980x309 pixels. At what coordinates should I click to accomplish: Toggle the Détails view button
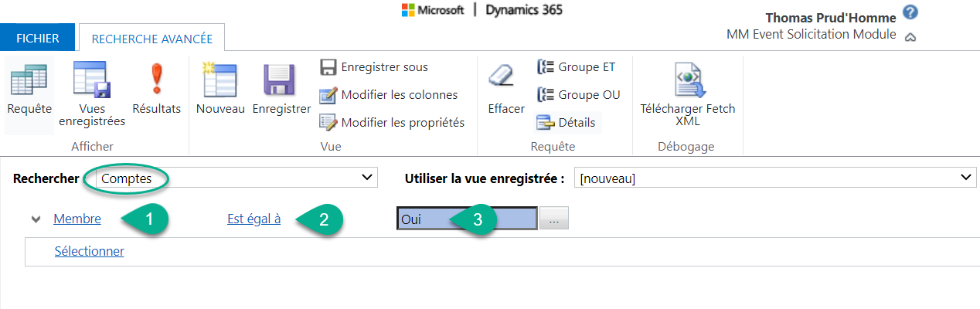tap(567, 122)
